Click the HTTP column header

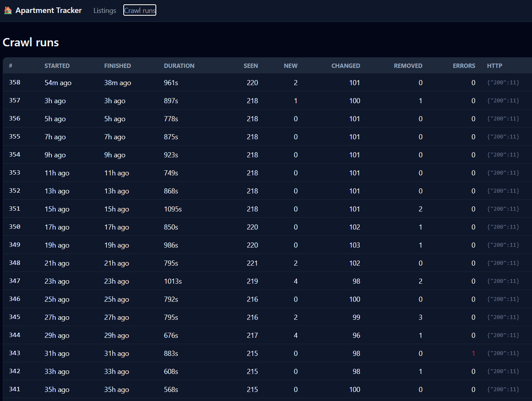tap(494, 66)
